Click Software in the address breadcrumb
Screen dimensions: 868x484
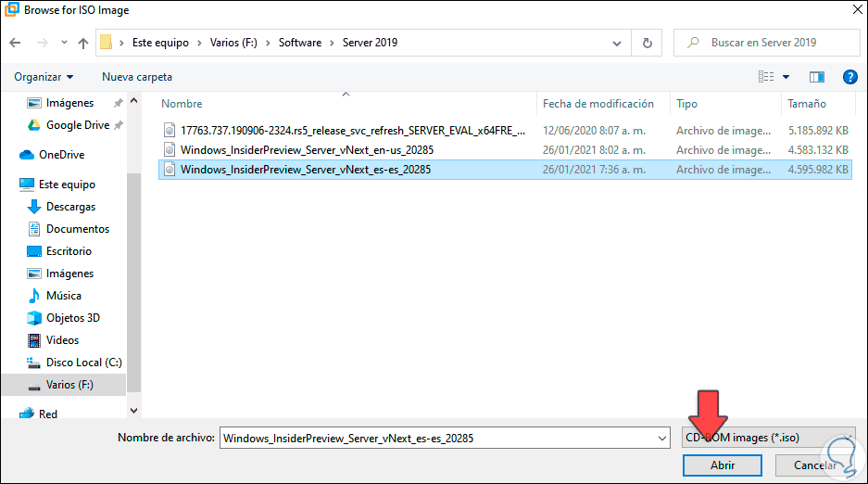300,43
